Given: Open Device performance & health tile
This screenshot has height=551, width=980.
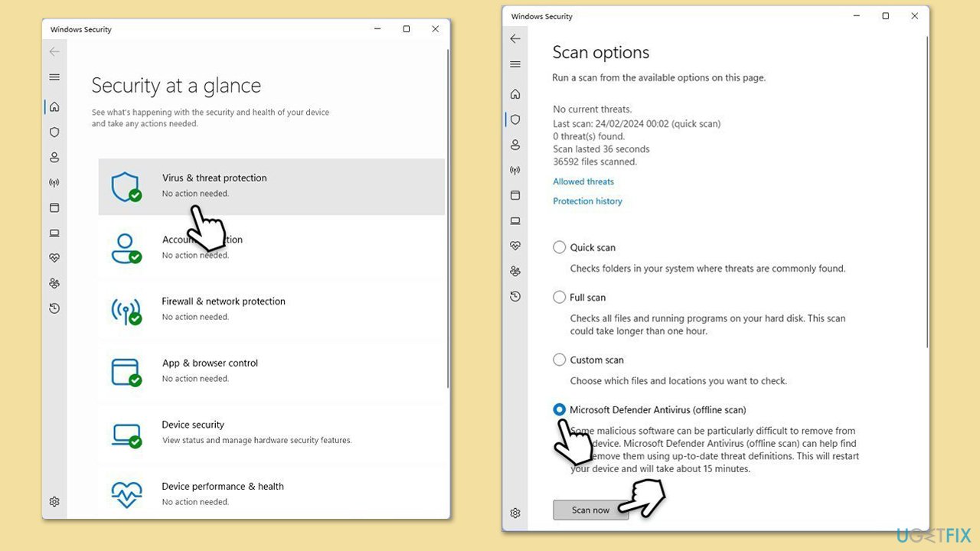Looking at the screenshot, I should pyautogui.click(x=272, y=494).
